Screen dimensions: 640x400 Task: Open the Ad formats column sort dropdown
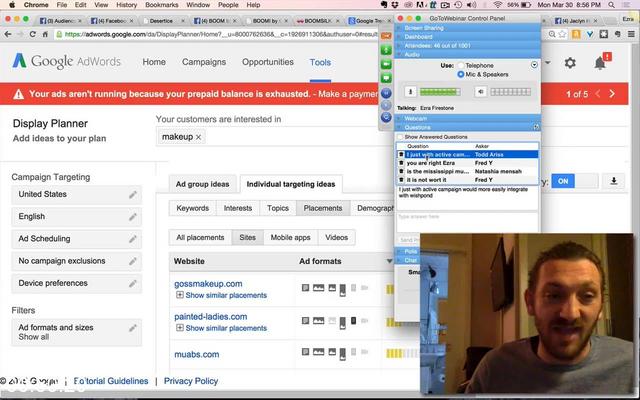pos(389,261)
